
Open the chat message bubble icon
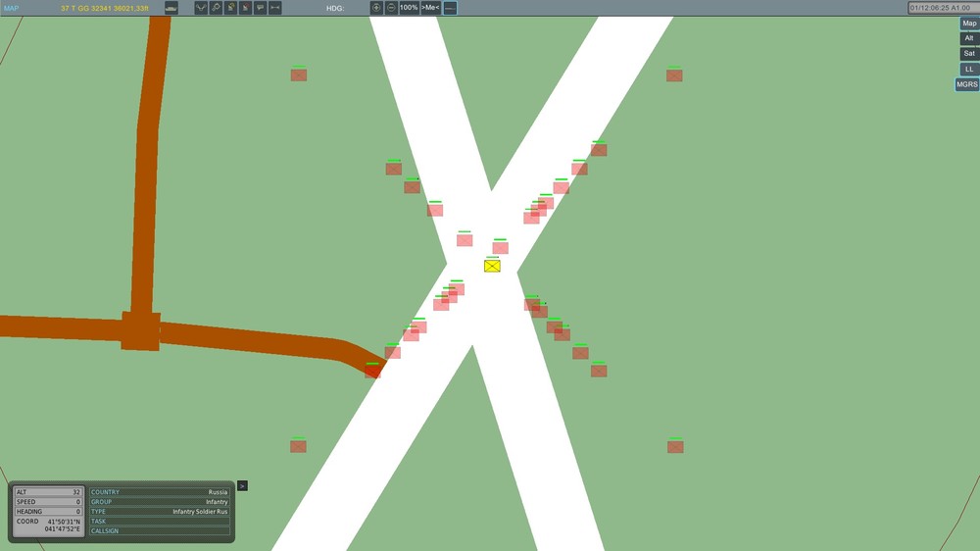pos(260,8)
